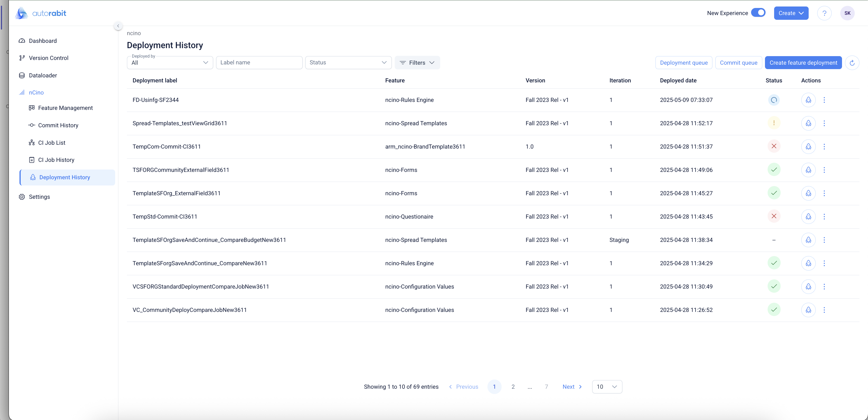Click the Label name input field
This screenshot has width=868, height=420.
click(259, 63)
